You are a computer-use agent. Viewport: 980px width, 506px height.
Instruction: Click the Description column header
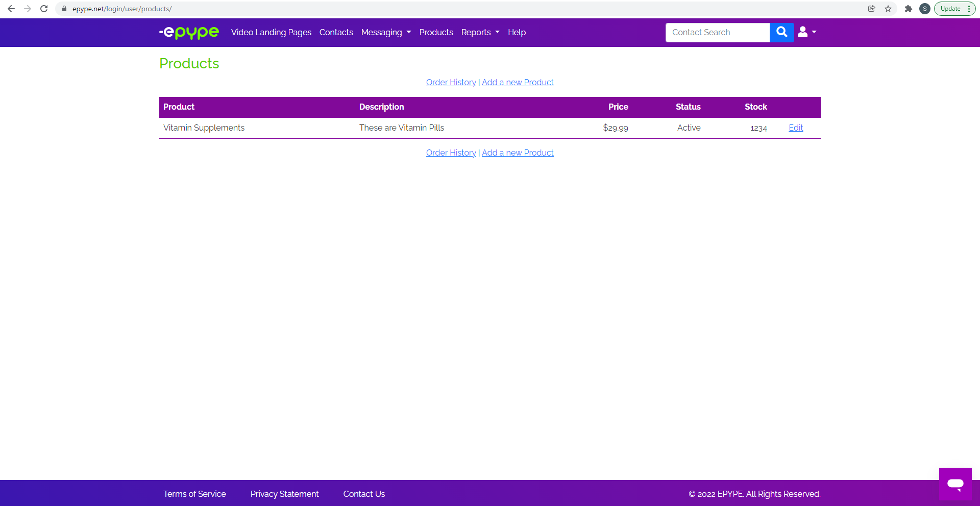381,107
